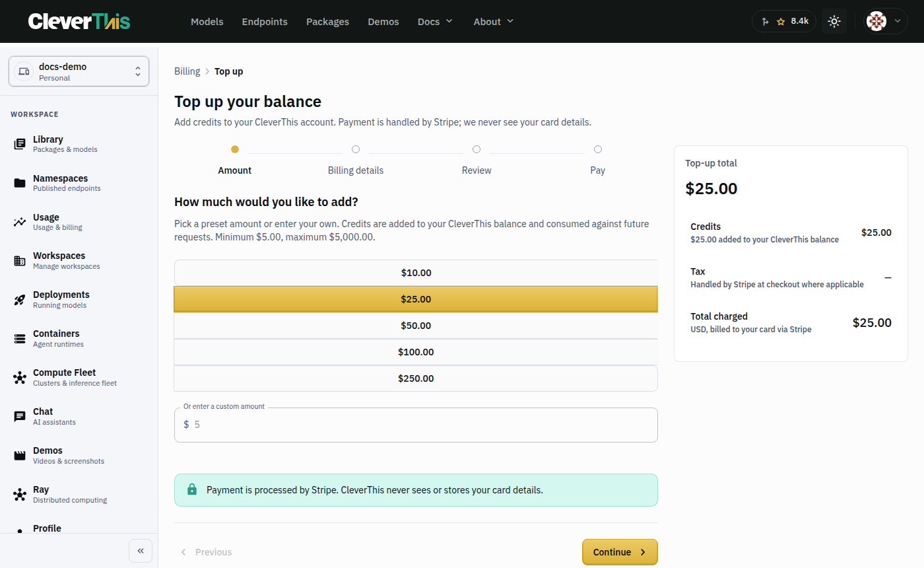The image size is (924, 568).
Task: Open the Workspaces building icon
Action: point(20,261)
